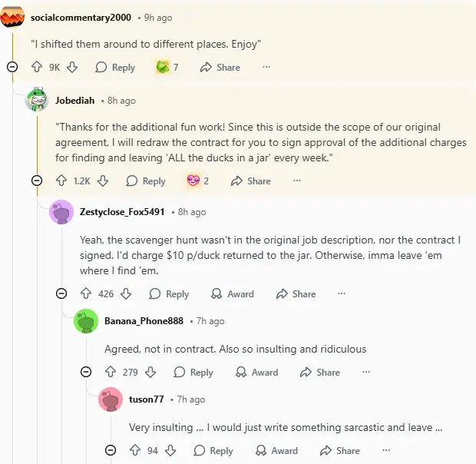Reply to Jobediah's comment
This screenshot has width=476, height=464.
tap(145, 181)
